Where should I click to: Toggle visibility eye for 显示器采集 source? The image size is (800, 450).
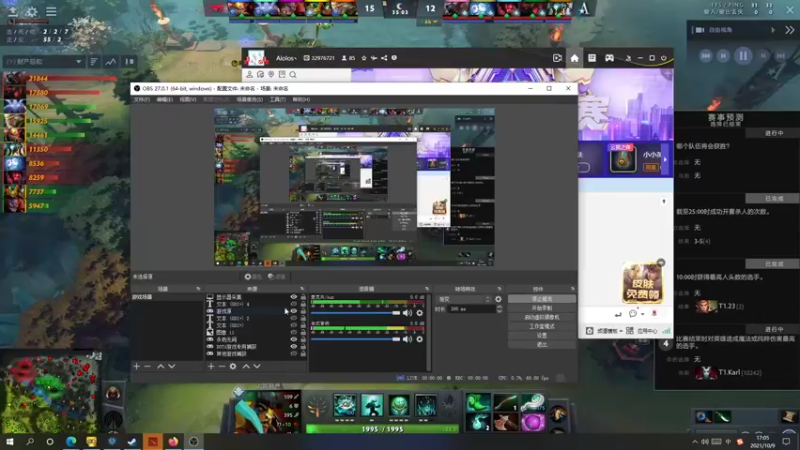293,297
